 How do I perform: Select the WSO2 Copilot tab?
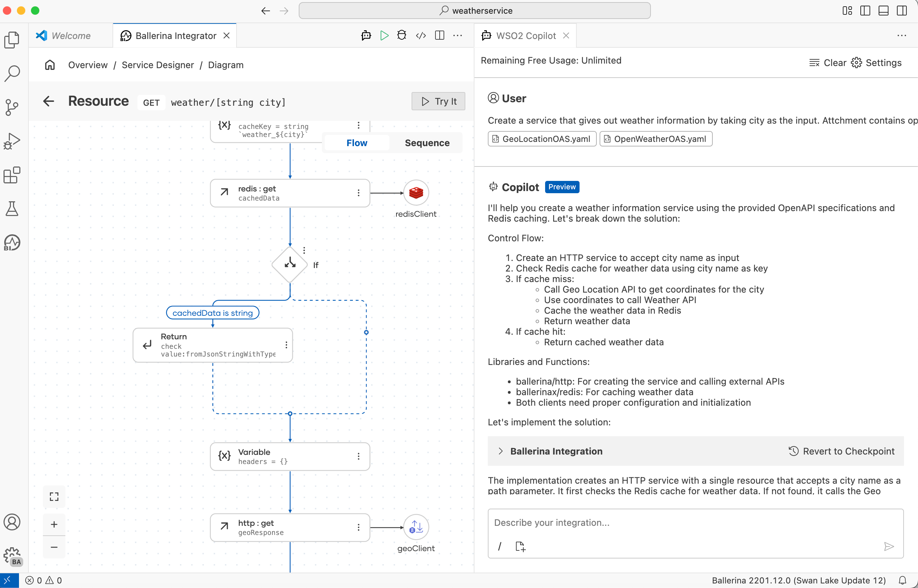point(526,35)
